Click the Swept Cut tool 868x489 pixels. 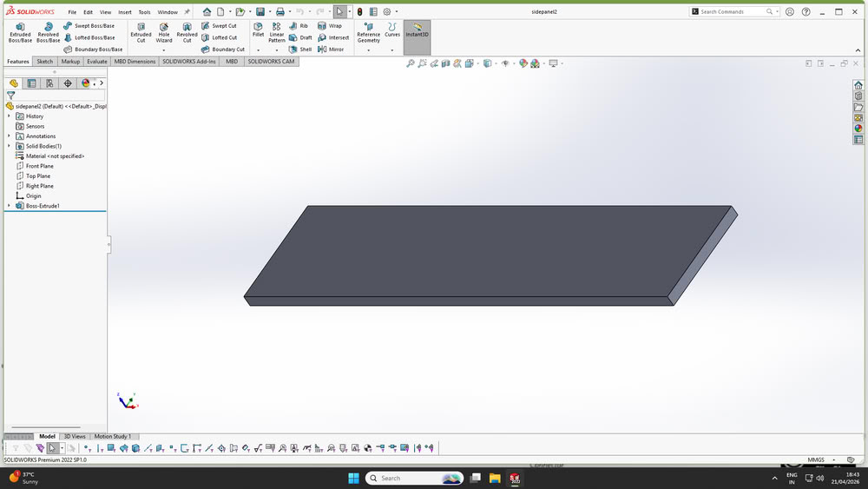219,26
